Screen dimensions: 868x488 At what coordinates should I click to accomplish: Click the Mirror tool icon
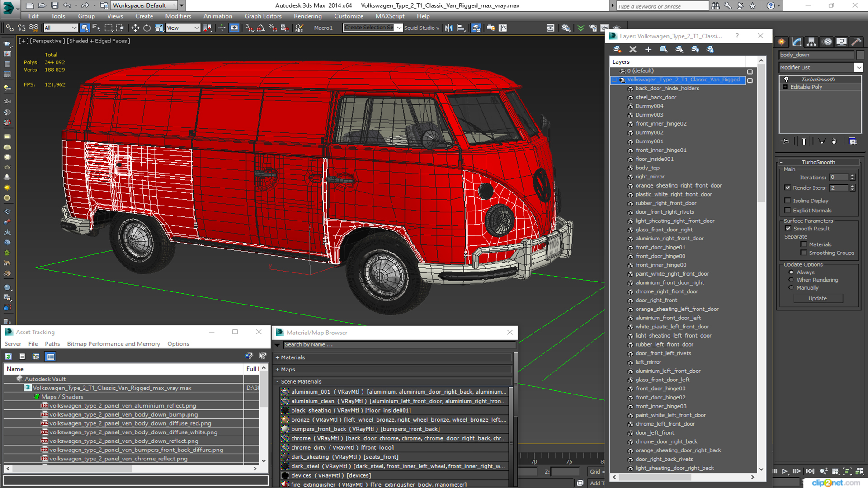[448, 28]
